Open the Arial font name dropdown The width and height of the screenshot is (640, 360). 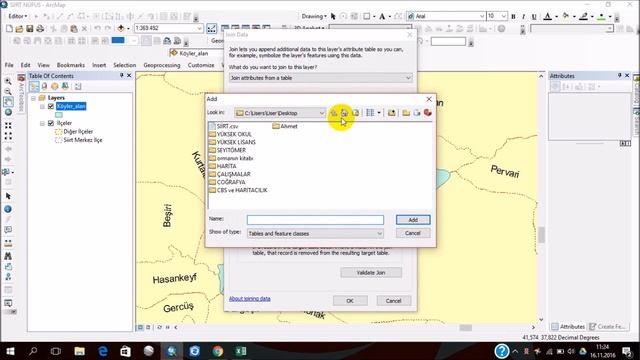click(x=482, y=16)
